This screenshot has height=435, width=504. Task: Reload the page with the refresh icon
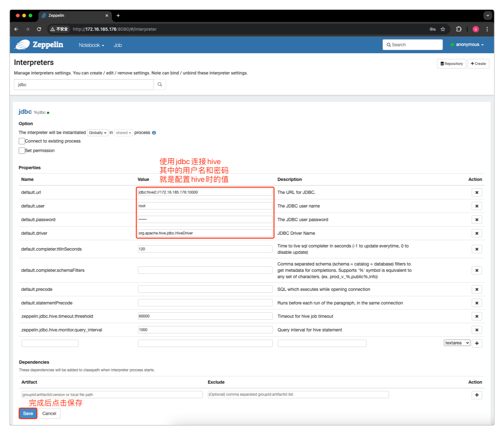(x=39, y=29)
